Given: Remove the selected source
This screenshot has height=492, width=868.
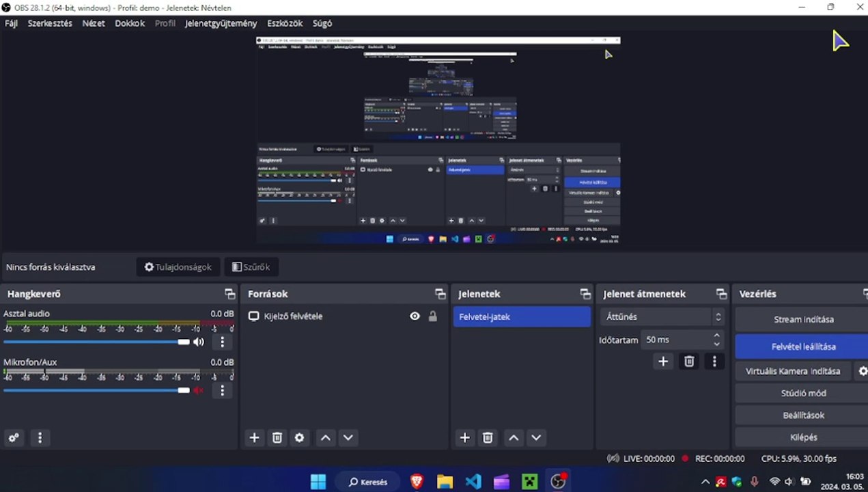Looking at the screenshot, I should pyautogui.click(x=277, y=438).
